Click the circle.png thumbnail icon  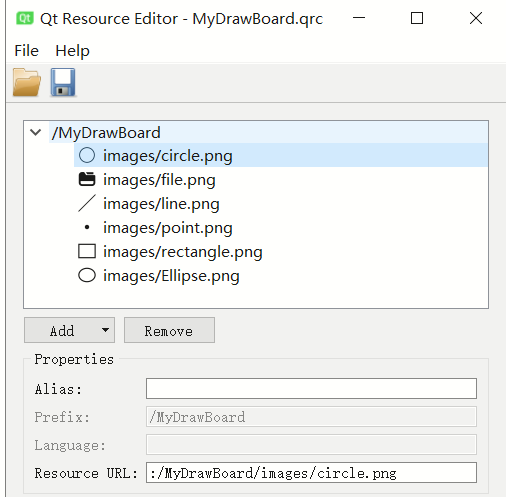point(87,155)
